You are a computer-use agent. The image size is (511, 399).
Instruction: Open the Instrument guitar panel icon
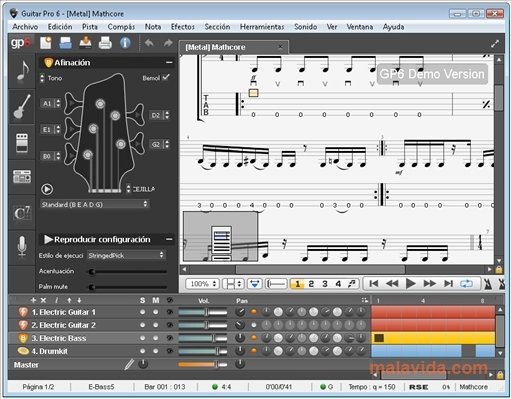click(x=22, y=107)
